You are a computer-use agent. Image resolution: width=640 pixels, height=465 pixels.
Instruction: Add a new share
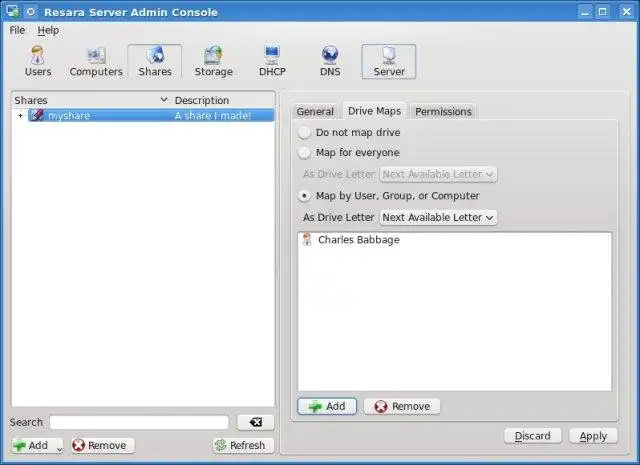click(32, 445)
